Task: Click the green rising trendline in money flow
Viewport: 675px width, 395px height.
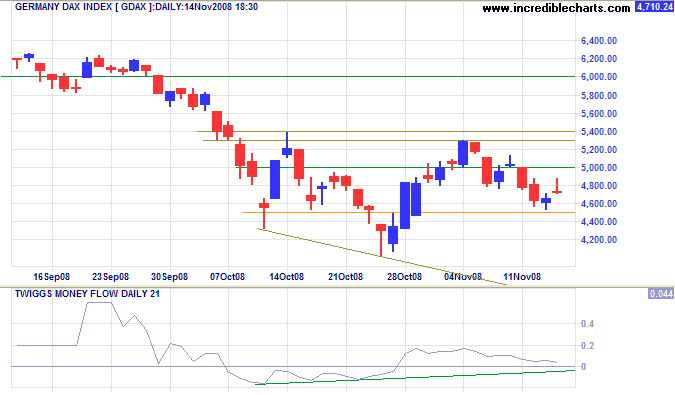Action: tap(415, 377)
